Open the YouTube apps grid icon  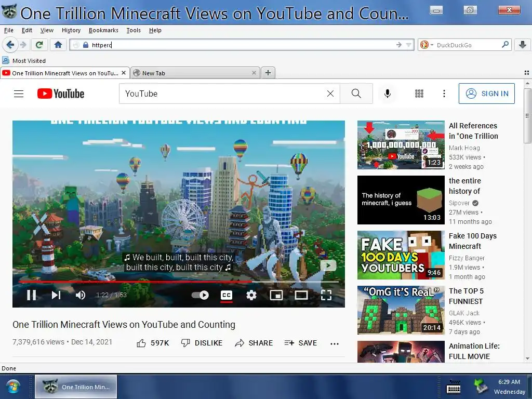coord(419,94)
